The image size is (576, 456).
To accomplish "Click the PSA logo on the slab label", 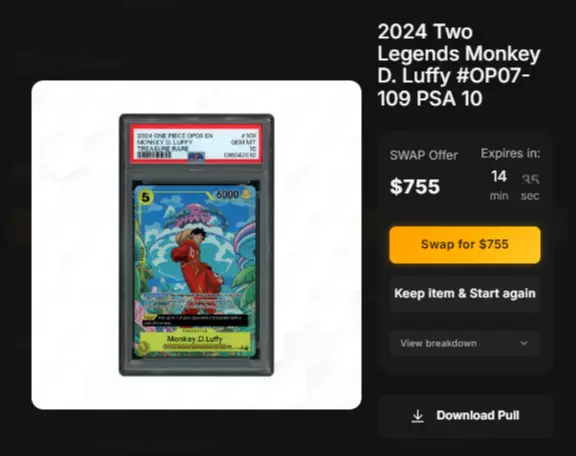I will (197, 156).
